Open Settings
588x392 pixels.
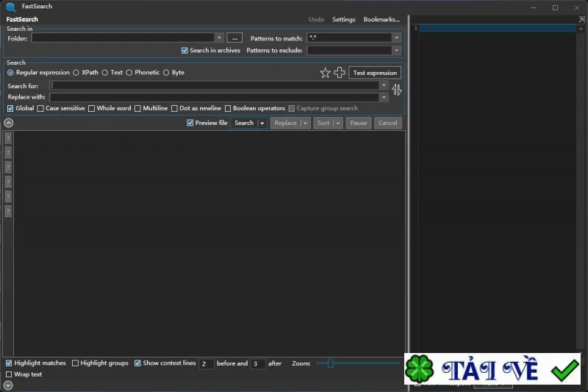(x=343, y=20)
